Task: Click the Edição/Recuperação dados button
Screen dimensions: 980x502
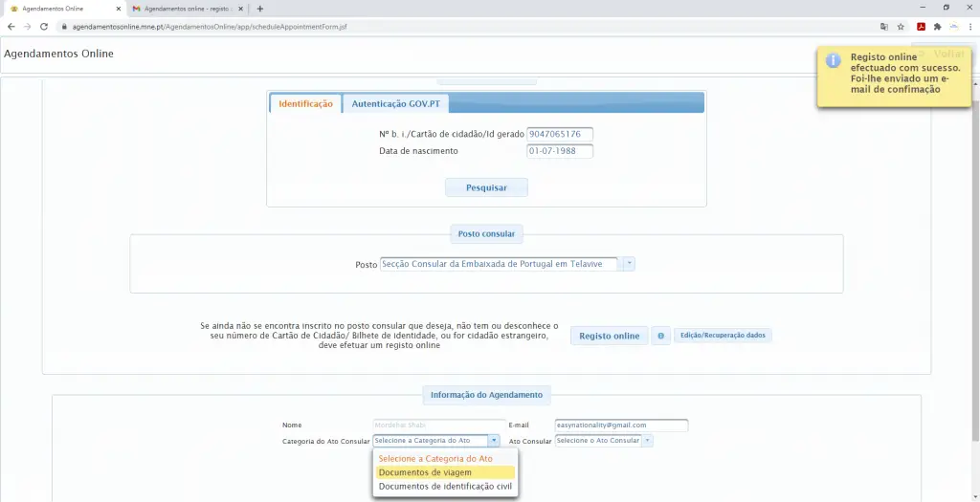Action: pyautogui.click(x=723, y=336)
